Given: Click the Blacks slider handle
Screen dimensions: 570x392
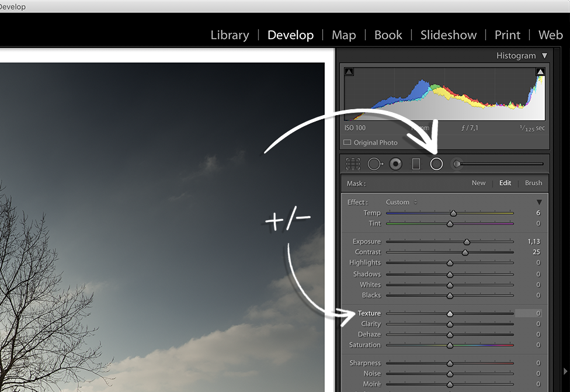Looking at the screenshot, I should coord(450,296).
